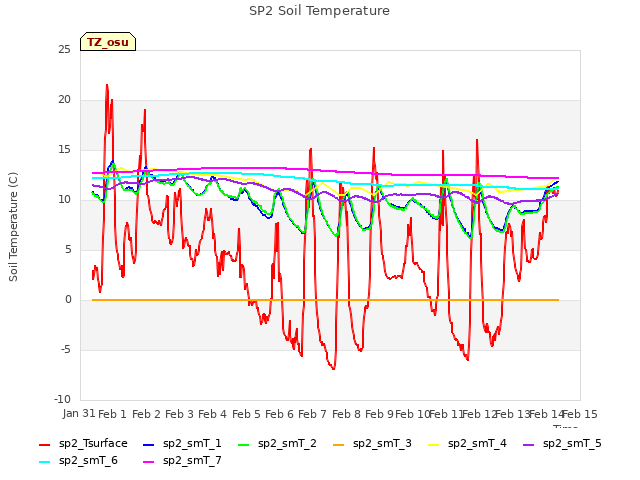Click the orange sp2_smT_3 legend swatch
This screenshot has width=640, height=480.
point(339,444)
